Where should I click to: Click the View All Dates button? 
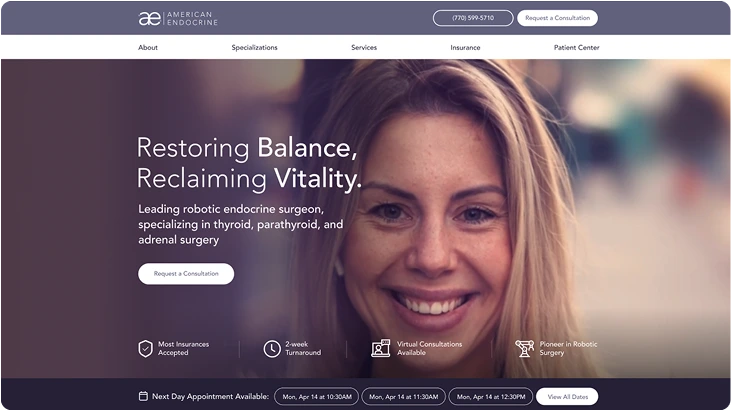(x=567, y=396)
